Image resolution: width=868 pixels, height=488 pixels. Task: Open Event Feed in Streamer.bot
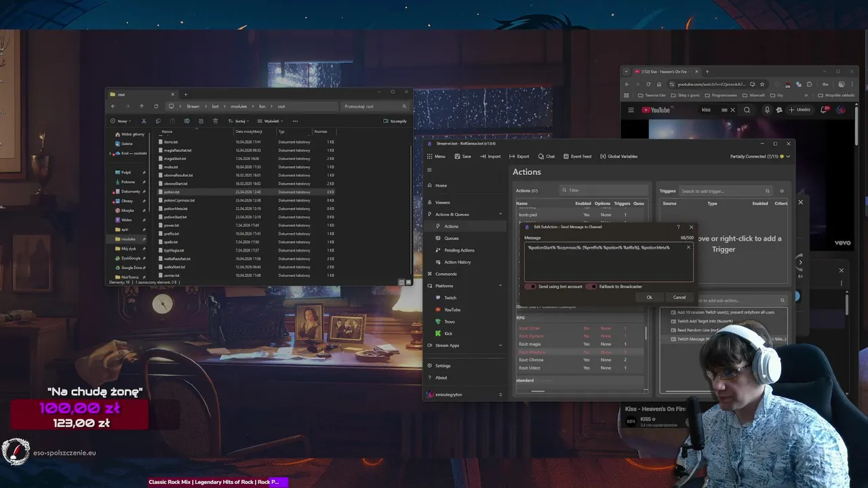pyautogui.click(x=577, y=157)
